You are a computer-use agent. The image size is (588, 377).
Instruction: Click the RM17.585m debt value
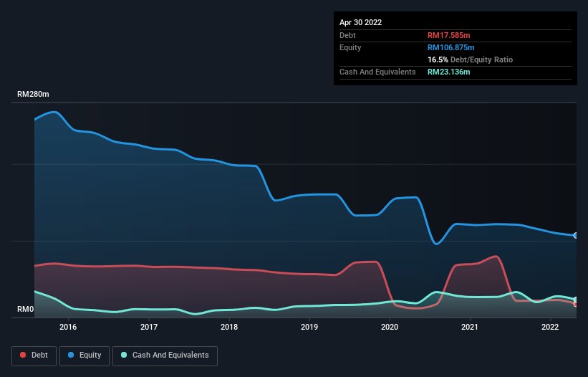pyautogui.click(x=448, y=35)
